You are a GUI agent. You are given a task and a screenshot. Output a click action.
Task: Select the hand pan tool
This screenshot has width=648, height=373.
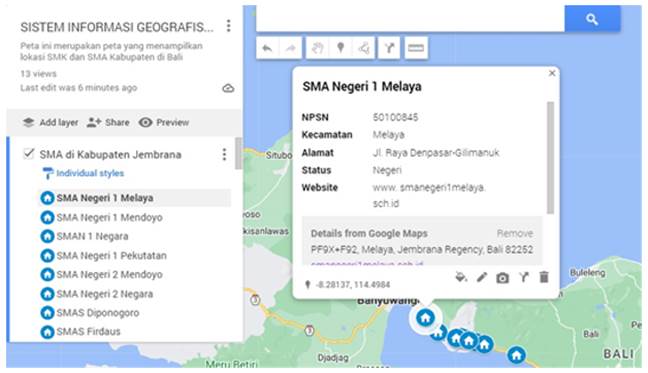pyautogui.click(x=317, y=48)
